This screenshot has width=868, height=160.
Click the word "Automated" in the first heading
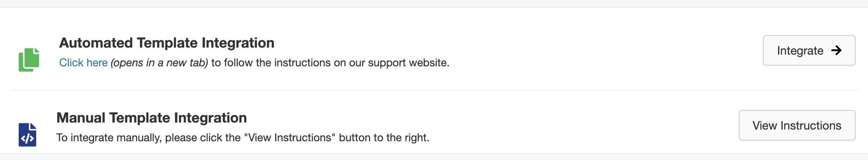click(x=96, y=43)
